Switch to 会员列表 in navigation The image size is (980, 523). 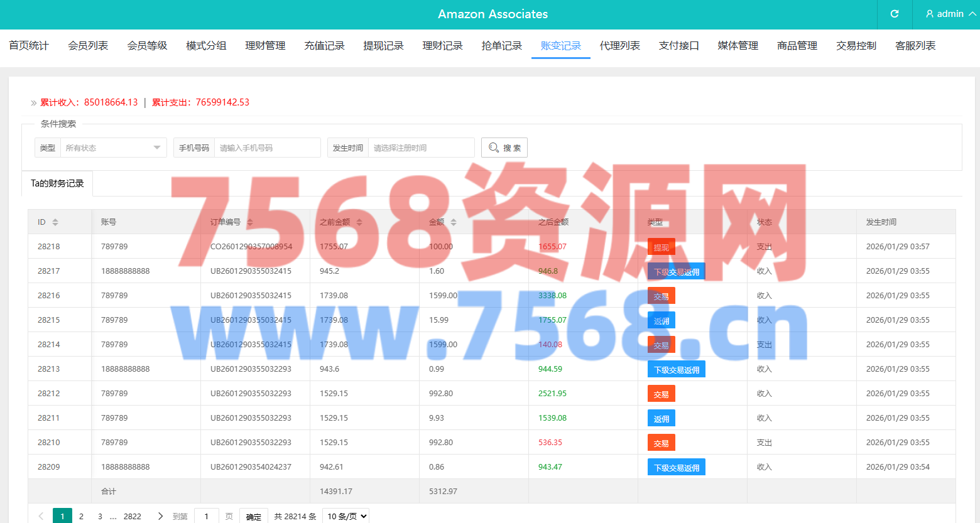coord(88,46)
